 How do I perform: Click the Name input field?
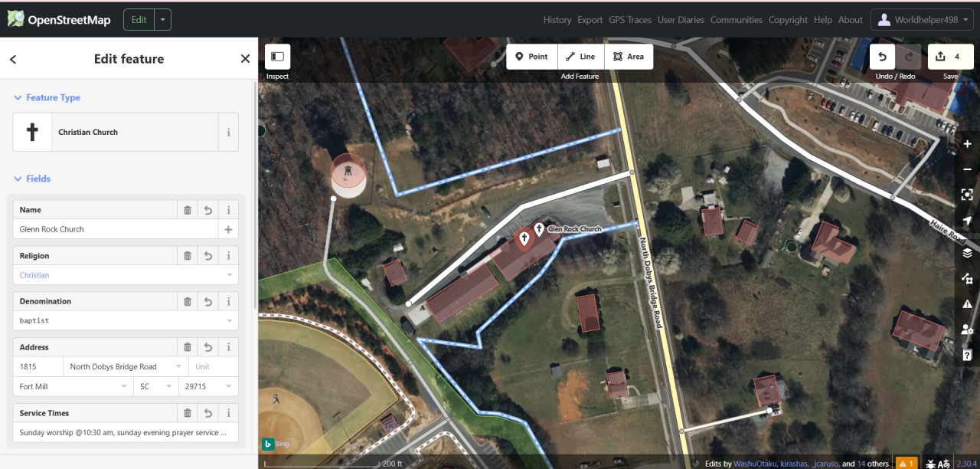116,229
